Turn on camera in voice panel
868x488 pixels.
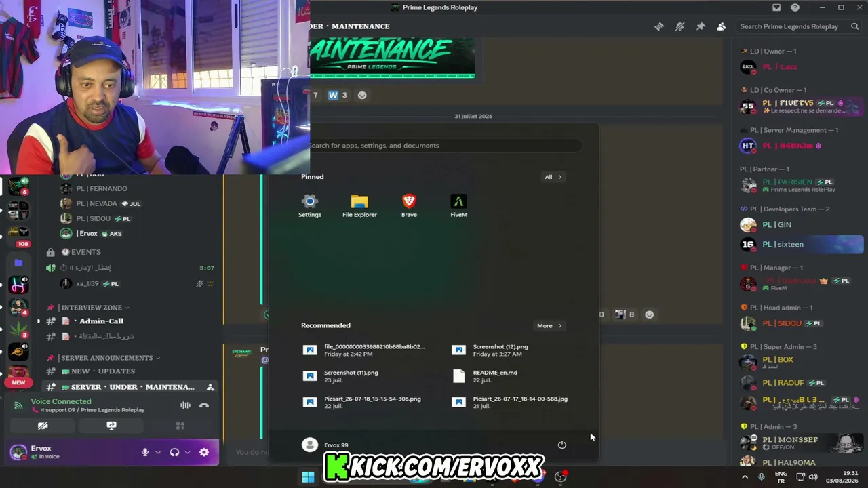[43, 426]
